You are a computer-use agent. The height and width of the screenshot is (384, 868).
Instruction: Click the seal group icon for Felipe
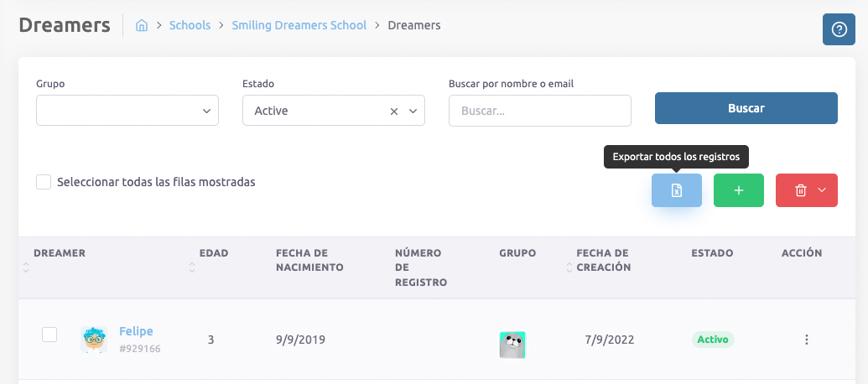[512, 345]
